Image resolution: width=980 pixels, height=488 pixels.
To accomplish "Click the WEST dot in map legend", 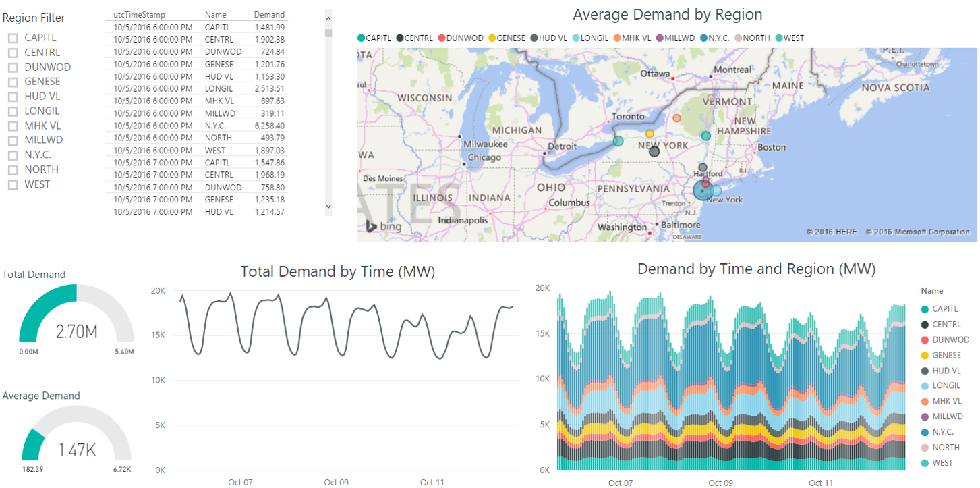I will pyautogui.click(x=779, y=38).
